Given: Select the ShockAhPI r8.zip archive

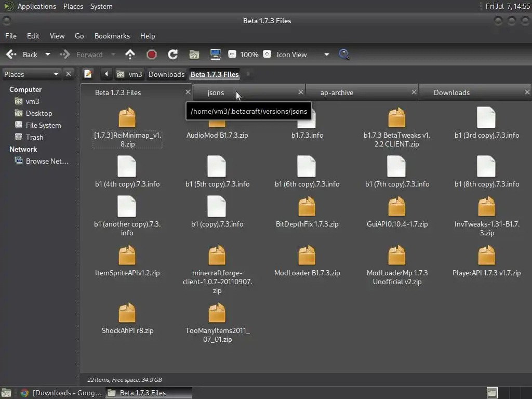Looking at the screenshot, I should tap(127, 313).
